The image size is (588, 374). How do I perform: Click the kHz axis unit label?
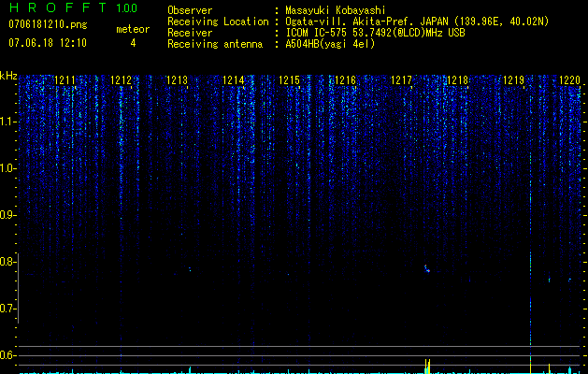click(8, 76)
